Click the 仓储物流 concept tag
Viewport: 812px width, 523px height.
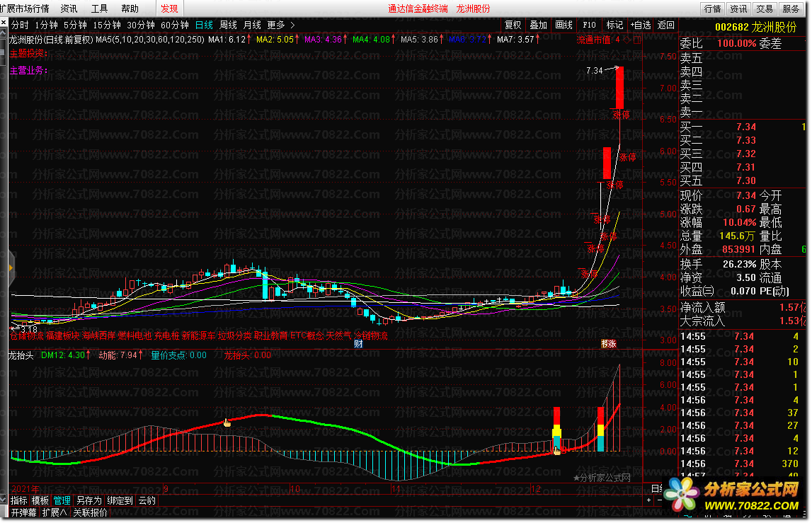[27, 335]
